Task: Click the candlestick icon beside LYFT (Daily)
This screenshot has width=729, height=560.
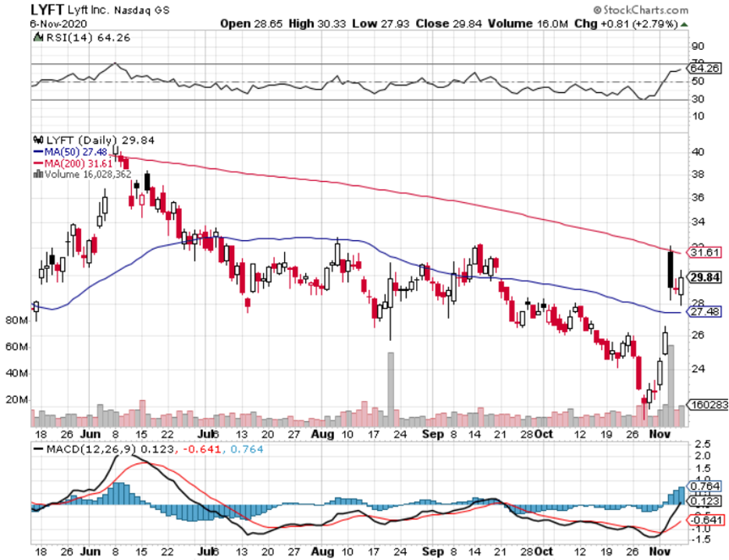Action: (38, 140)
